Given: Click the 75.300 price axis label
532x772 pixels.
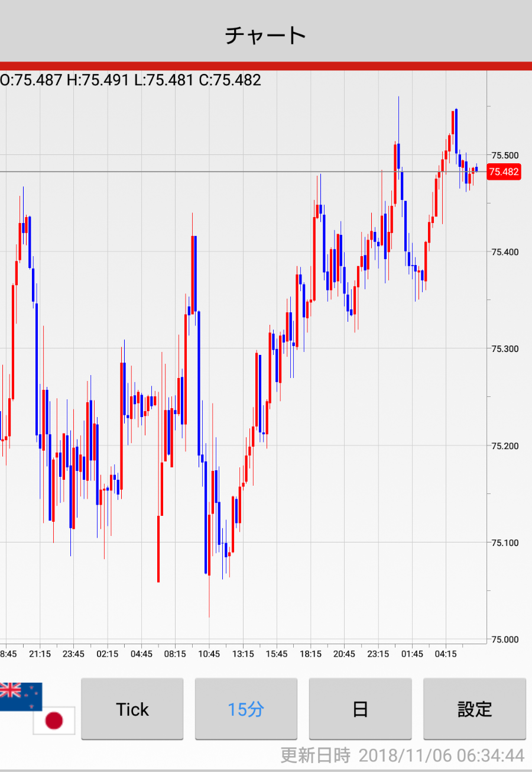Looking at the screenshot, I should 505,348.
